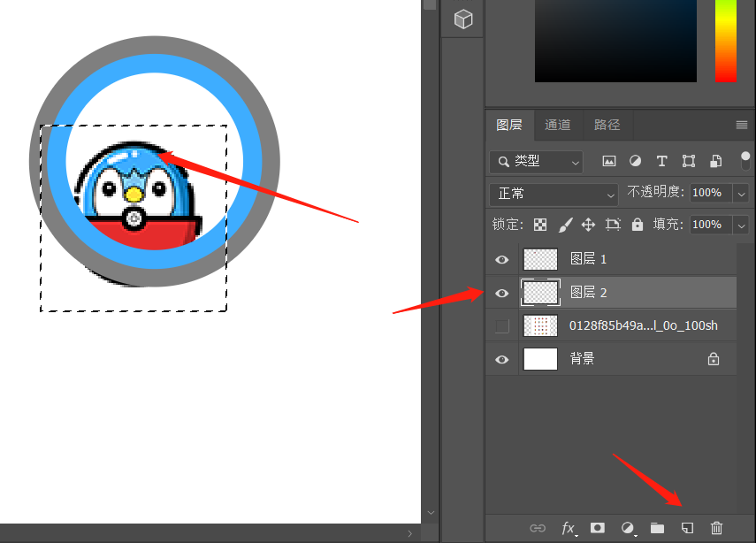Select the 图层 2 layer name
The height and width of the screenshot is (543, 756).
click(588, 293)
